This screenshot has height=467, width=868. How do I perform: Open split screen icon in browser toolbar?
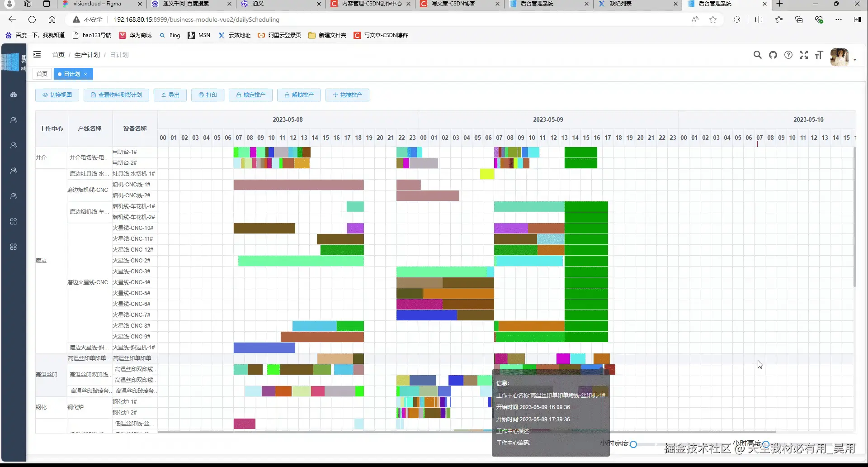point(759,19)
